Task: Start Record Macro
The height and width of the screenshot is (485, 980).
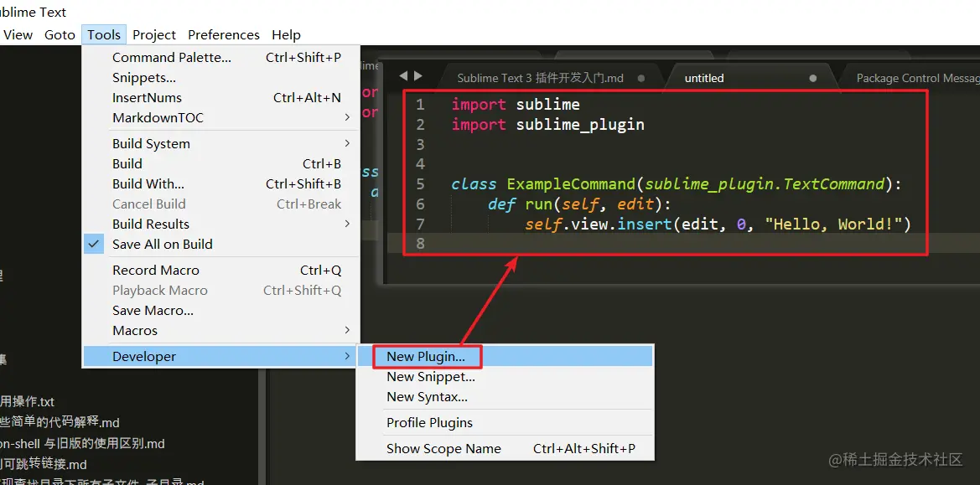Action: coord(220,271)
